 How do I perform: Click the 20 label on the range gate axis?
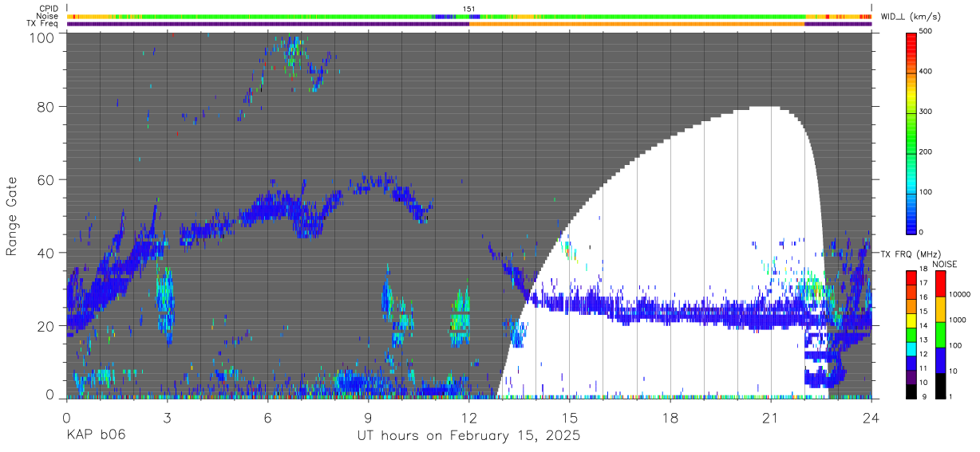tap(45, 325)
